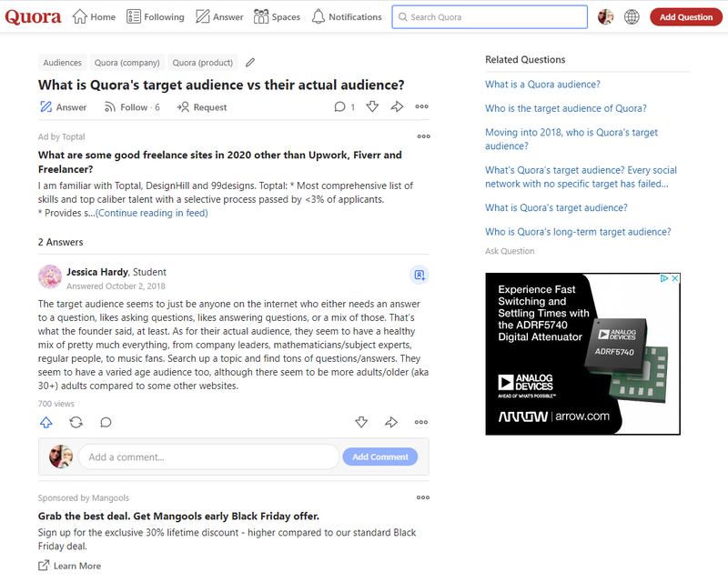Click the Add a comment field

pyautogui.click(x=209, y=457)
